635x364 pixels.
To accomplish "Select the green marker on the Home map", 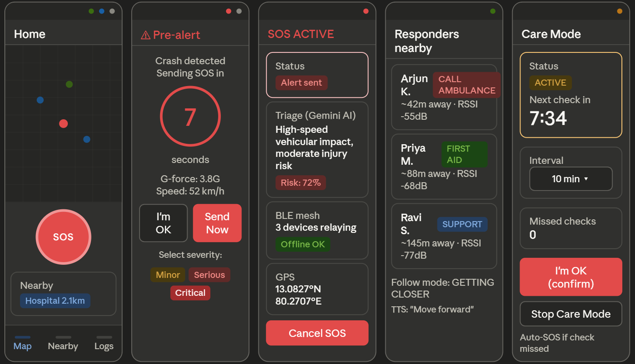I will click(69, 84).
